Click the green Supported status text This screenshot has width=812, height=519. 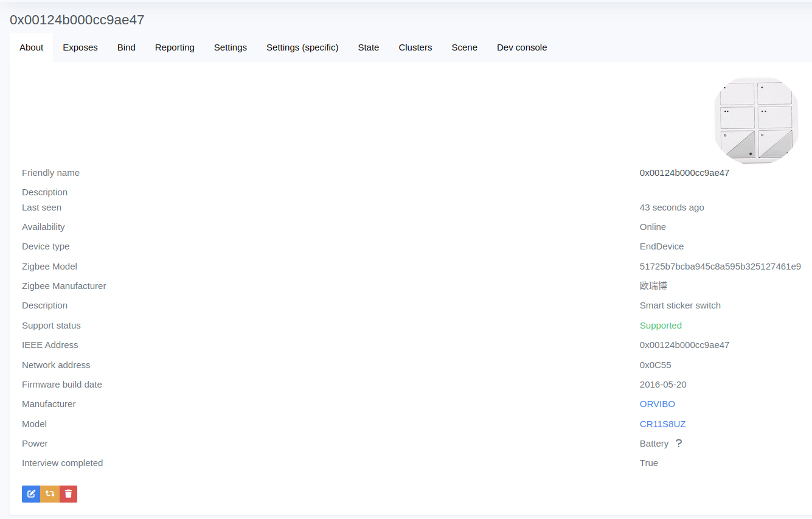[x=661, y=326]
